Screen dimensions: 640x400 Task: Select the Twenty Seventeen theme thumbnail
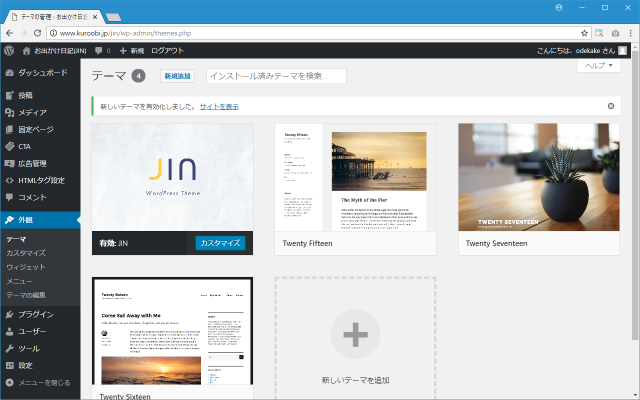click(x=539, y=178)
